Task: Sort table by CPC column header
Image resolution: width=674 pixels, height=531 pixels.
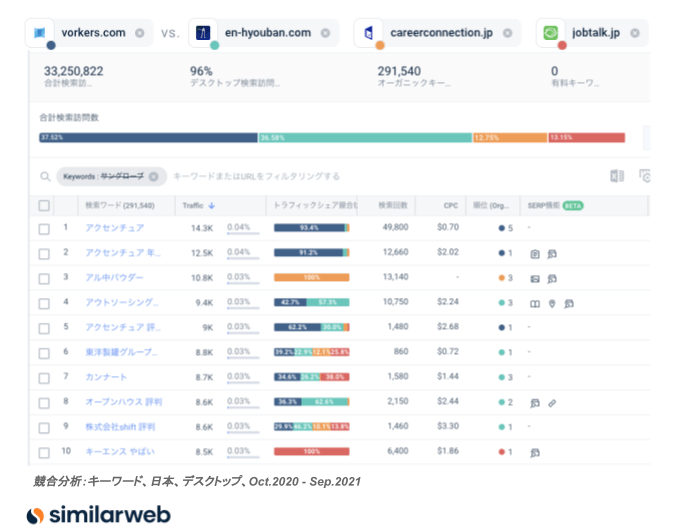Action: point(451,206)
